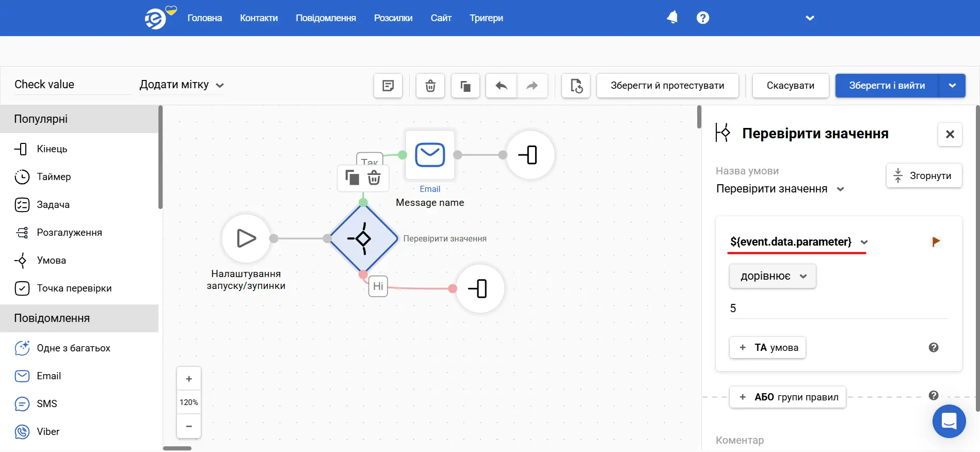
Task: Click the redo arrow in toolbar
Action: (x=532, y=86)
